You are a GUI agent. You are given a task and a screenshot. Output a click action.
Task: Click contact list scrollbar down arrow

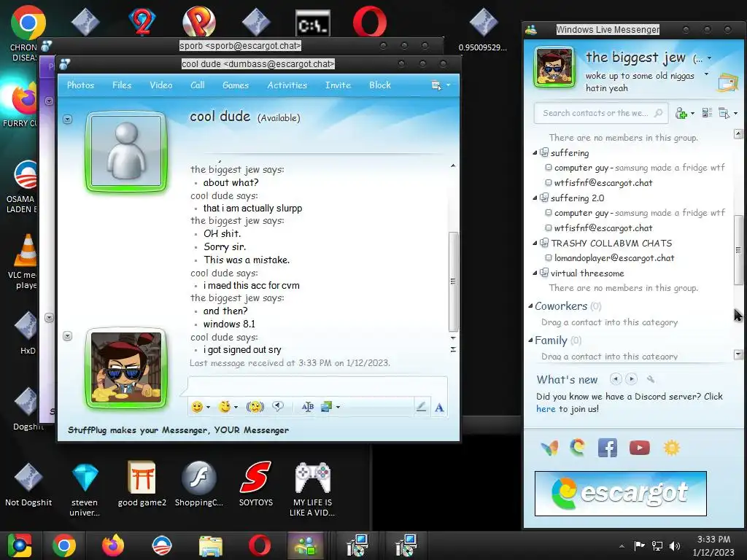tap(738, 354)
